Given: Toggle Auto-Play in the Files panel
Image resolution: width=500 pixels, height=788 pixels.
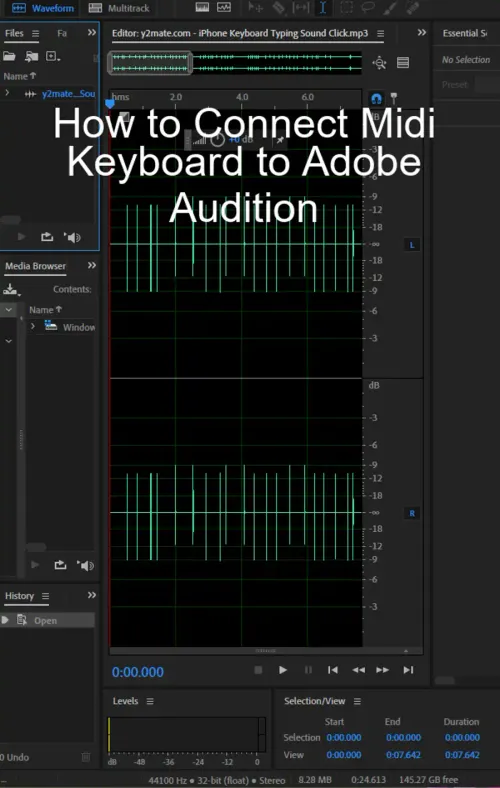Looking at the screenshot, I should pos(72,237).
